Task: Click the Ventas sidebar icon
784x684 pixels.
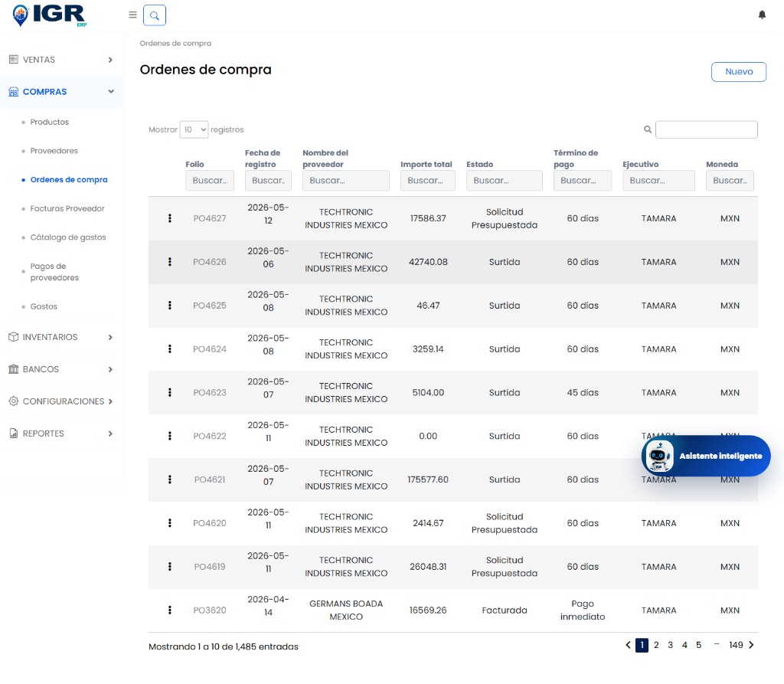Action: [x=14, y=60]
